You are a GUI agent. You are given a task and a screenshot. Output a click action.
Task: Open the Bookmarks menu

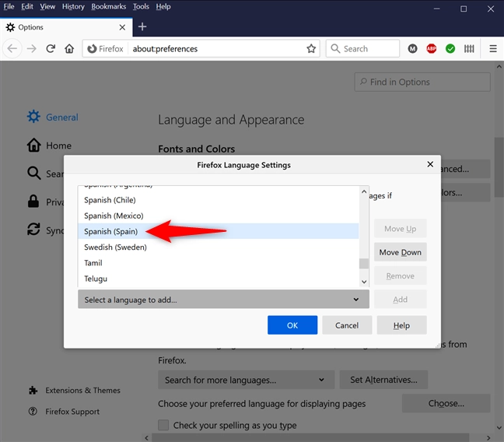(109, 6)
